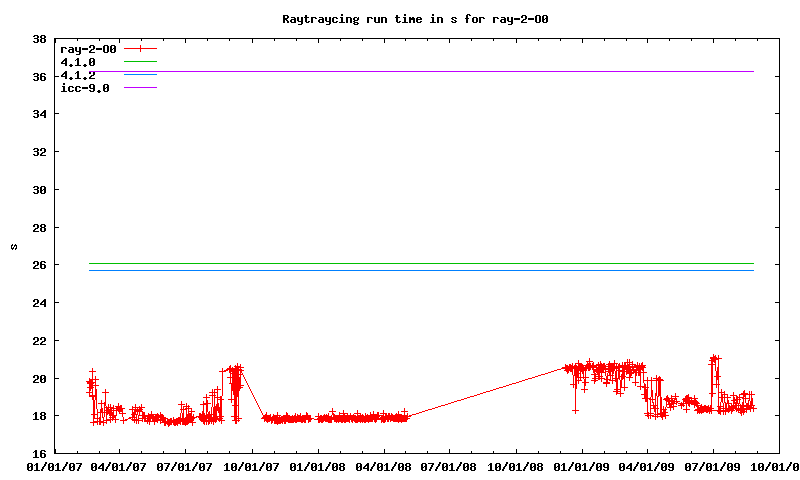Click the y-axis tick label 38
Screen dimensions: 800x480
[39, 39]
